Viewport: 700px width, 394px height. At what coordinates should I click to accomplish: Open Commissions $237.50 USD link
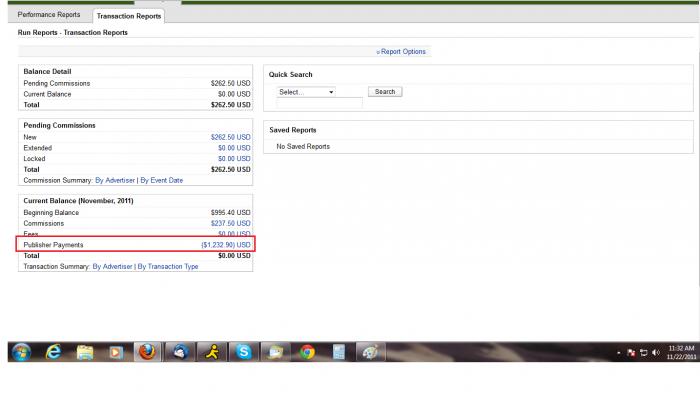pos(230,223)
